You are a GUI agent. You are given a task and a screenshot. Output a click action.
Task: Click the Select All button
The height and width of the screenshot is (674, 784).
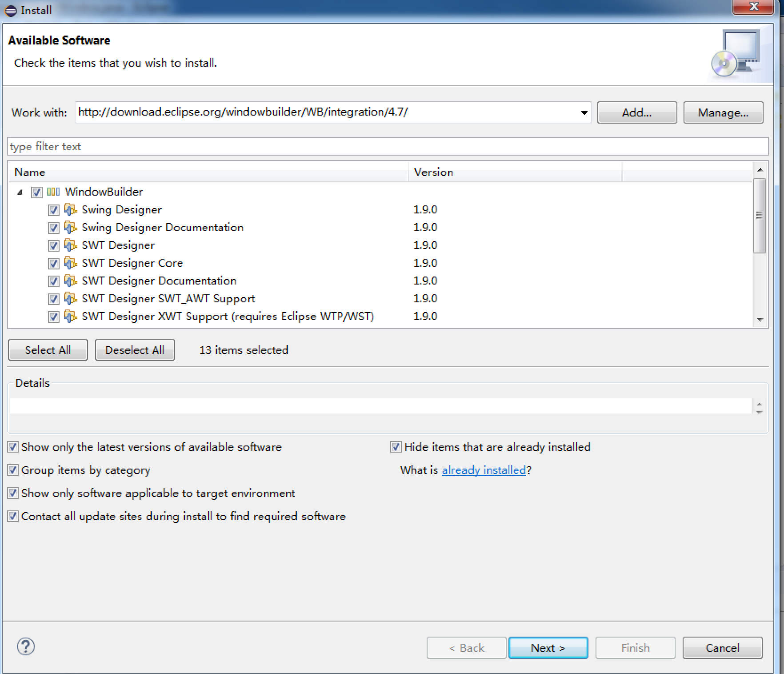point(48,350)
